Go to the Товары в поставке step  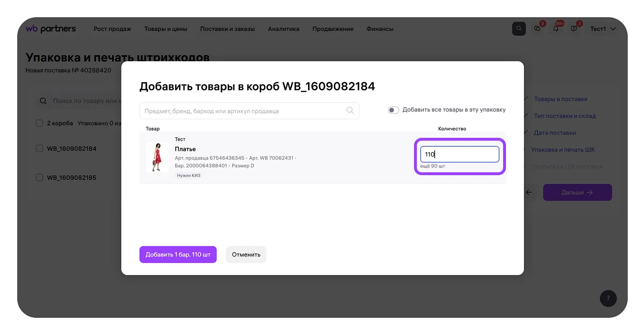tap(561, 99)
